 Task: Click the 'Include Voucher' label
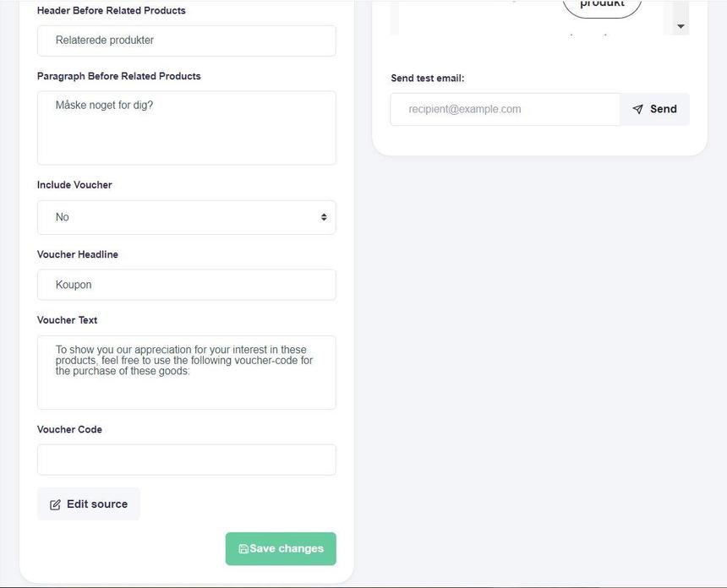click(74, 185)
